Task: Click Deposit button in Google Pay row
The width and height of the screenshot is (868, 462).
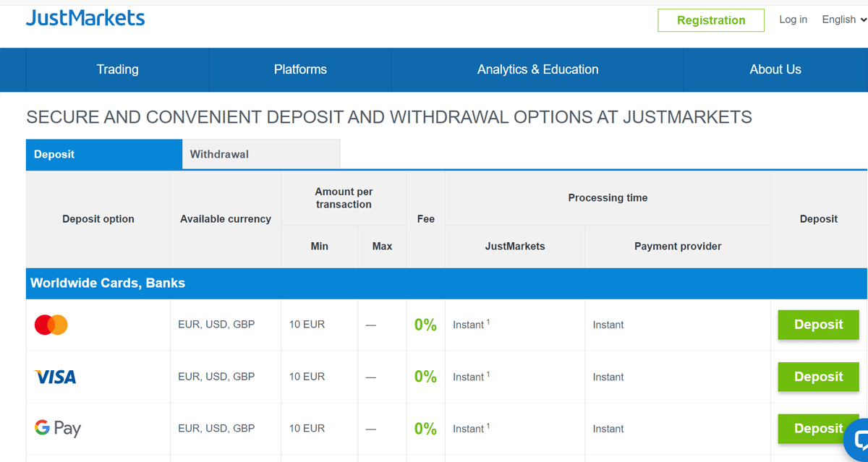Action: (x=818, y=429)
